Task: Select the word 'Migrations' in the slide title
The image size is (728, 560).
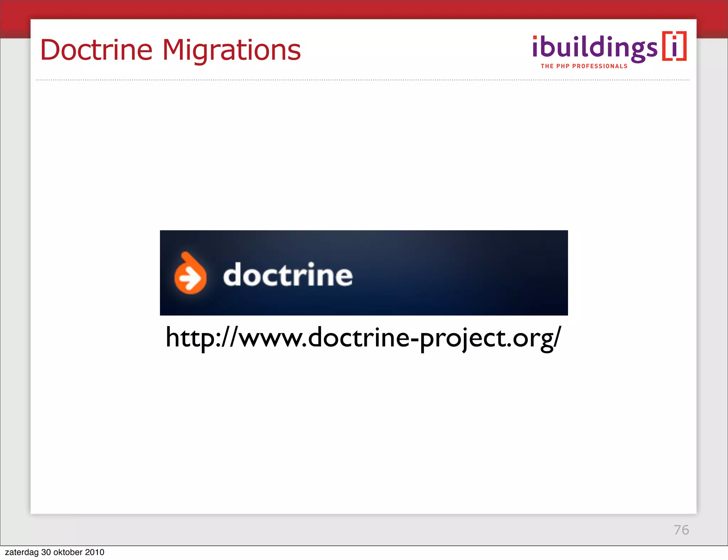Action: tap(231, 50)
